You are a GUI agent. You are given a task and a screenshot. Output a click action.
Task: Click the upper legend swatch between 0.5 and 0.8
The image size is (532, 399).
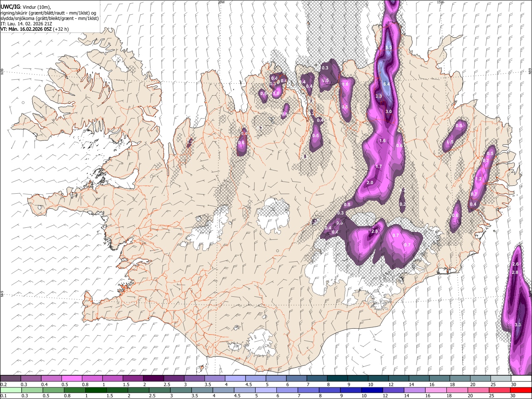[71, 378]
